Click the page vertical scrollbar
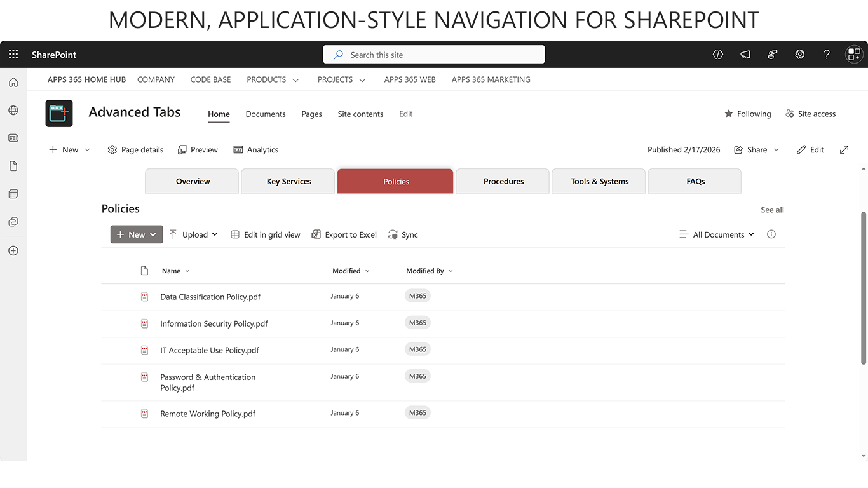Viewport: 868px width, 488px height. click(x=864, y=288)
